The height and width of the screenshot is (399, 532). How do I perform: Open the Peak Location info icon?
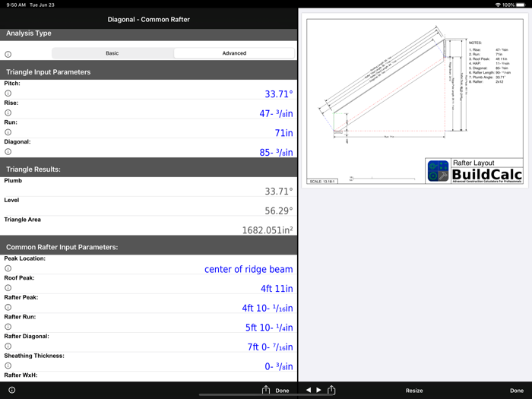point(8,268)
